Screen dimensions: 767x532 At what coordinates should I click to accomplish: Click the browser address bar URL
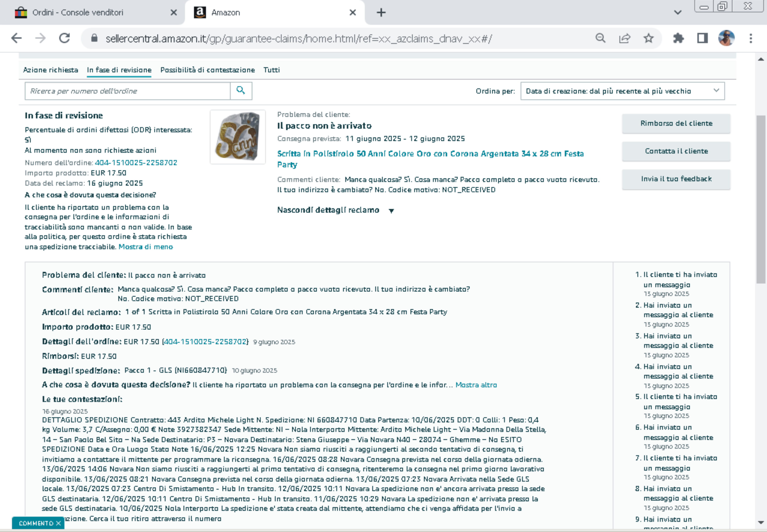coord(299,39)
